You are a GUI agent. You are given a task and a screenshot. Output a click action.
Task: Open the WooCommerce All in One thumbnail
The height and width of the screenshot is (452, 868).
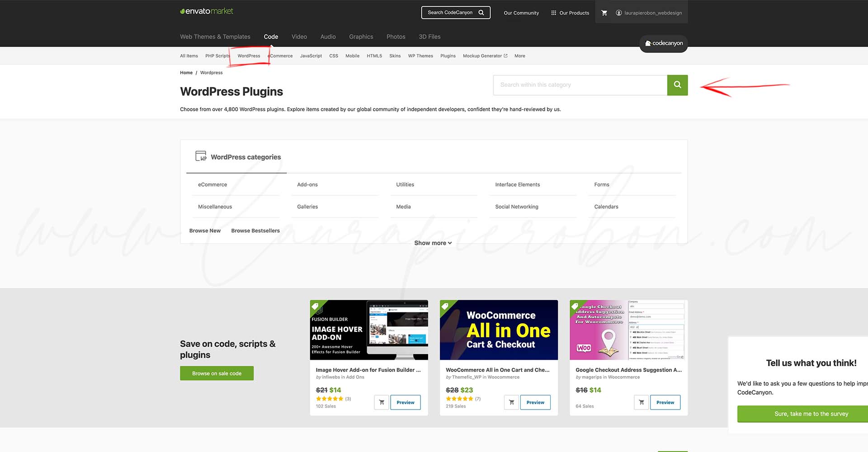tap(499, 330)
